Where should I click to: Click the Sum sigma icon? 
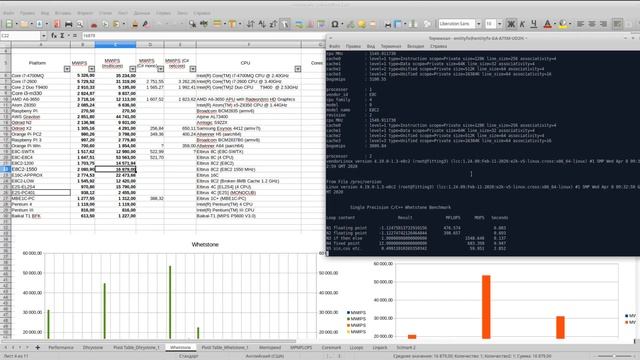(62, 36)
